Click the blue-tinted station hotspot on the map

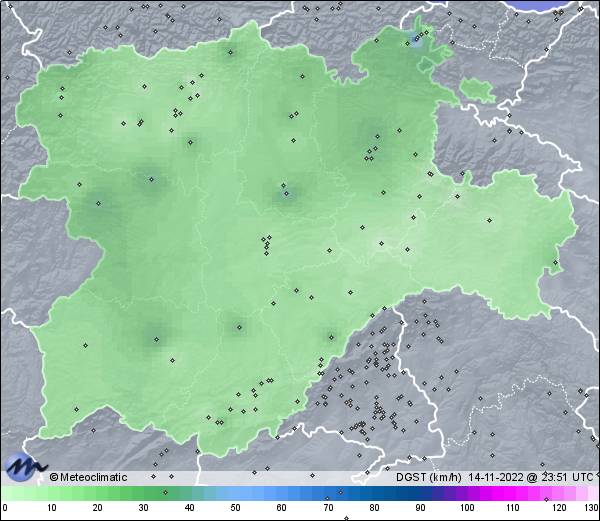coord(416,39)
